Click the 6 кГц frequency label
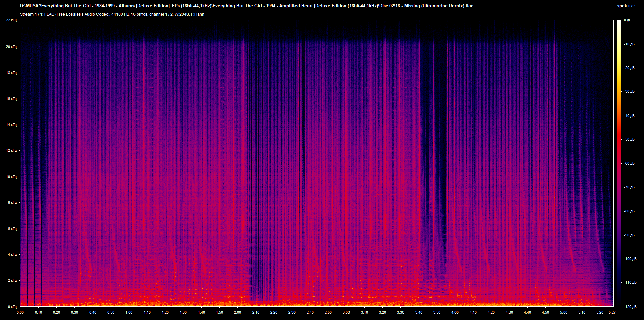Image resolution: width=644 pixels, height=320 pixels. pos(12,229)
